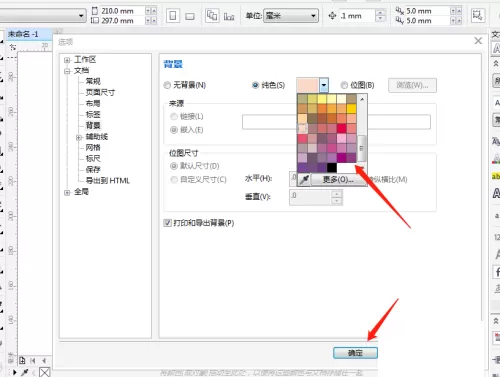The width and height of the screenshot is (500, 377).
Task: Click the status bar eyedropper icon
Action: point(25,372)
